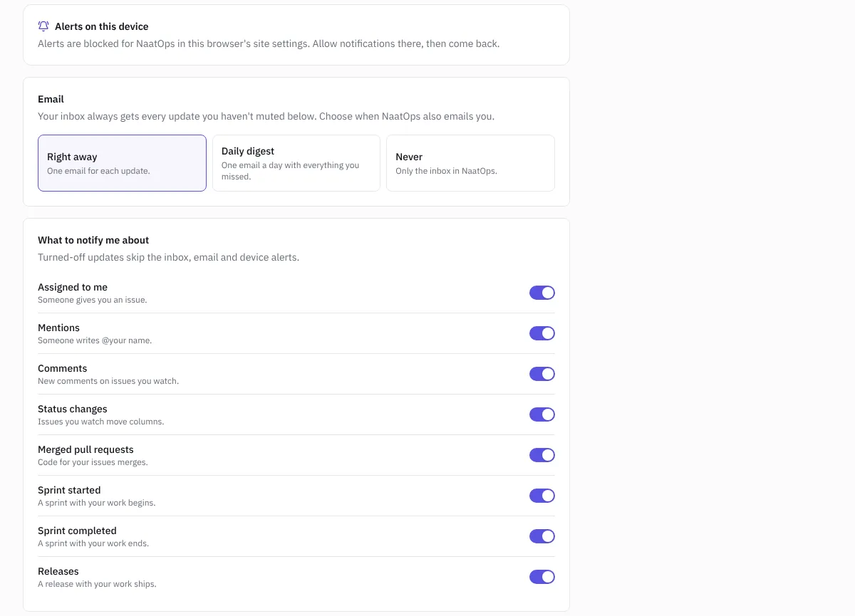Click the Merged pull requests label
855x616 pixels.
[x=85, y=449]
